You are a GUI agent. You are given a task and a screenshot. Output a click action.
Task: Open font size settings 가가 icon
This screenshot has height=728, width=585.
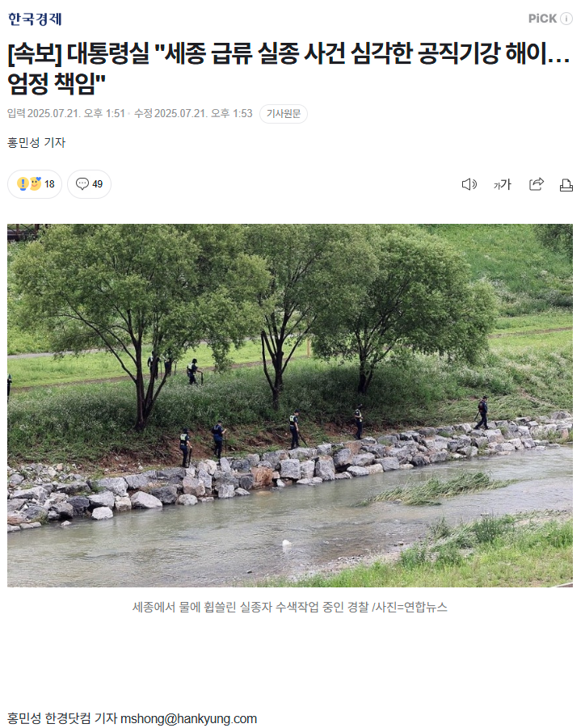coord(502,184)
